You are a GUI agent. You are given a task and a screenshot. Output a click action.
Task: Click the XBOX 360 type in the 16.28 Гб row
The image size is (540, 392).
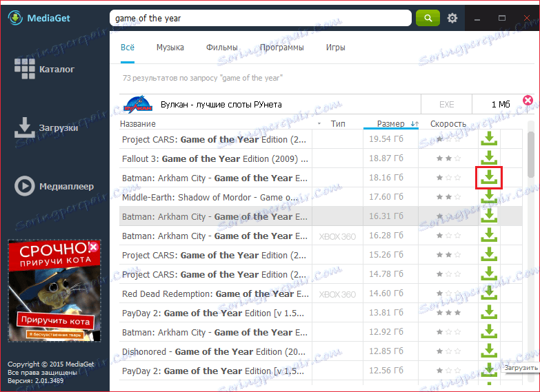(x=337, y=236)
